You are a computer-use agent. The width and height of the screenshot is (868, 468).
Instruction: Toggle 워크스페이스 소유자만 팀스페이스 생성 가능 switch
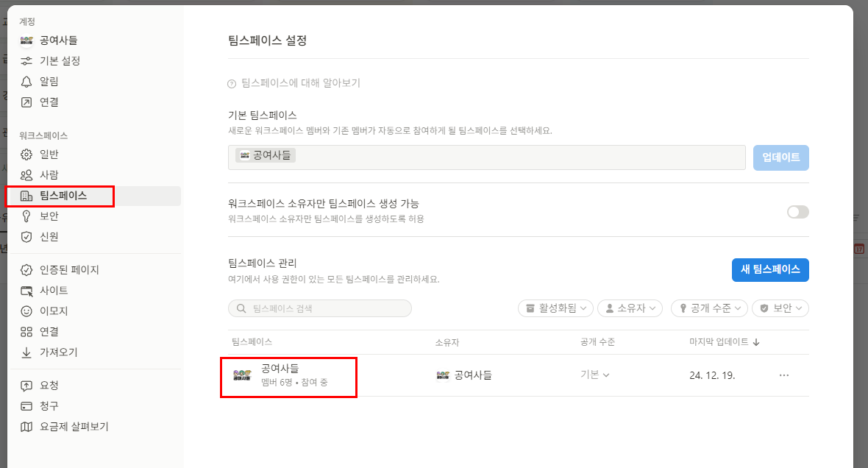pos(797,212)
